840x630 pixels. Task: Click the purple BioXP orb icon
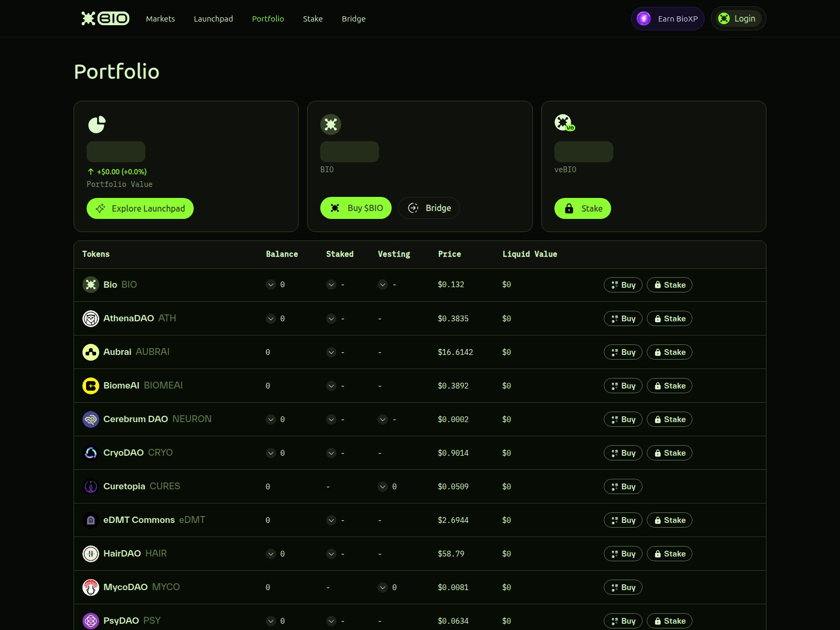tap(644, 18)
